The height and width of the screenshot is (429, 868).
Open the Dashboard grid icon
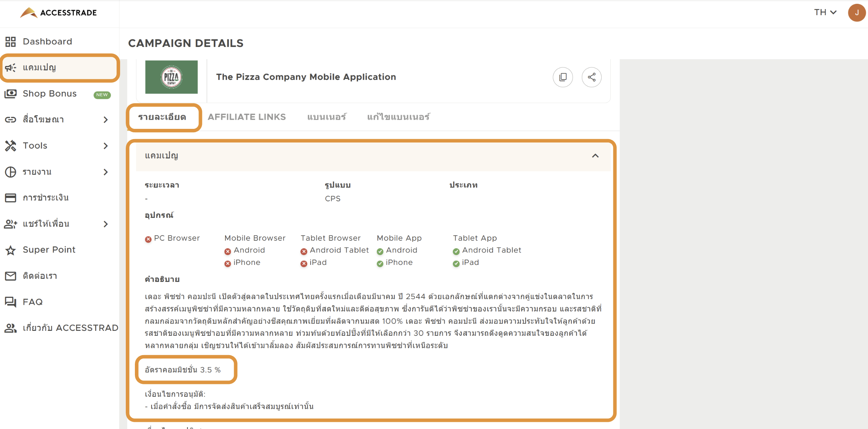click(11, 42)
